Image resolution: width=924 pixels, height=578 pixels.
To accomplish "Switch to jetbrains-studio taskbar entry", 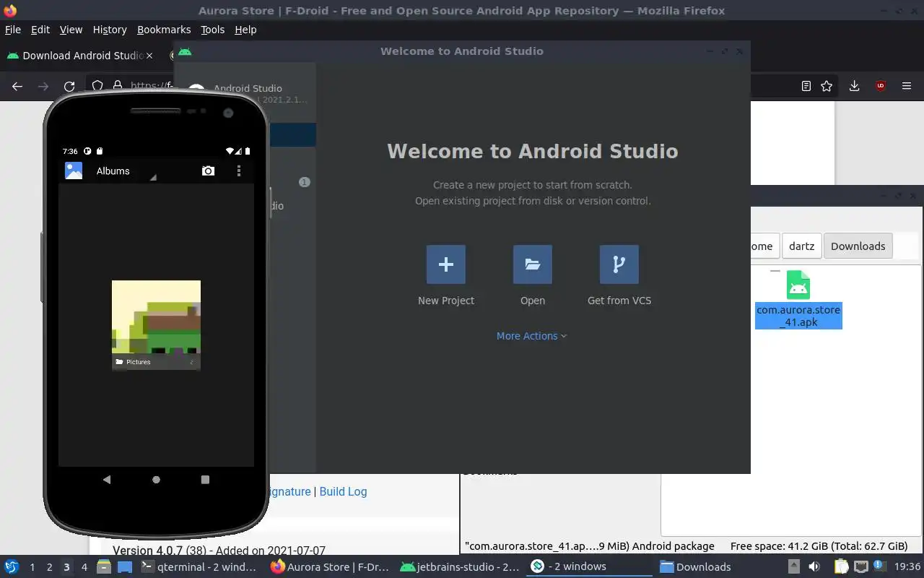I will (x=460, y=567).
